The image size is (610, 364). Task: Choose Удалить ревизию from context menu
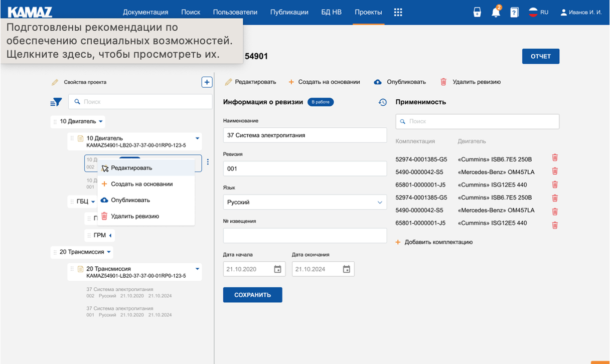(134, 216)
